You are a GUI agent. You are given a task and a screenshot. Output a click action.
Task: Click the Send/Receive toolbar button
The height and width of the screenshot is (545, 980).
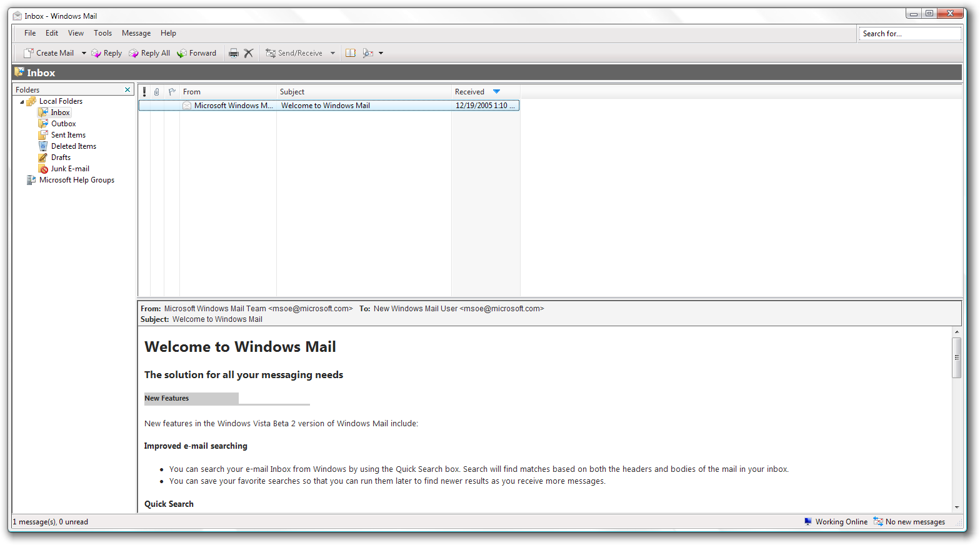point(294,53)
